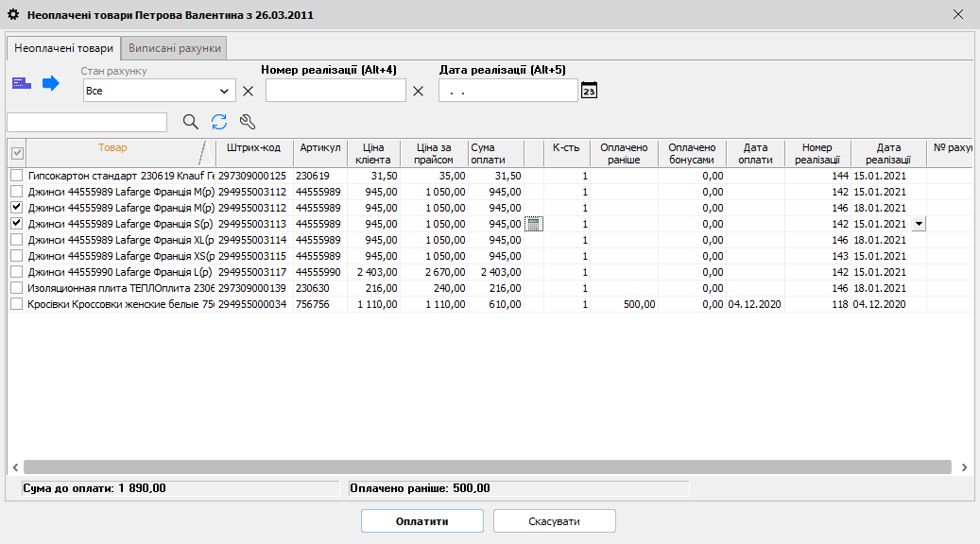Viewport: 980px width, 544px height.
Task: Select the Неоплачені товари tab
Action: [x=63, y=47]
